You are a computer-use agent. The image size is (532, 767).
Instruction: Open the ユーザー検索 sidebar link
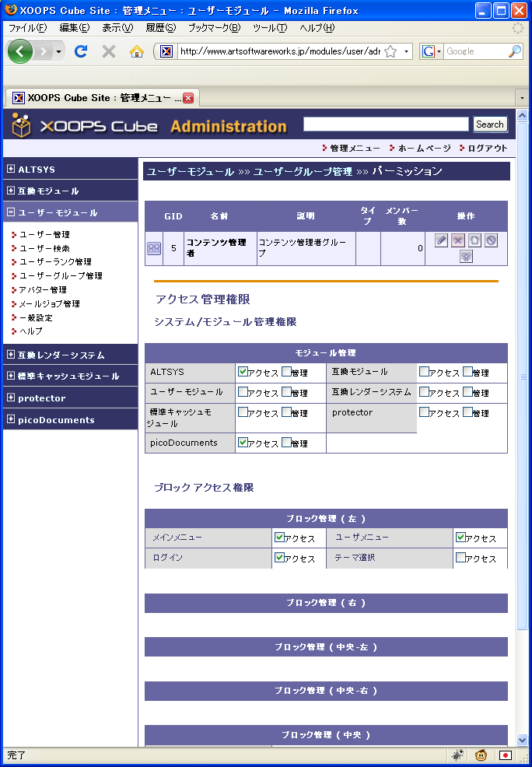click(44, 248)
